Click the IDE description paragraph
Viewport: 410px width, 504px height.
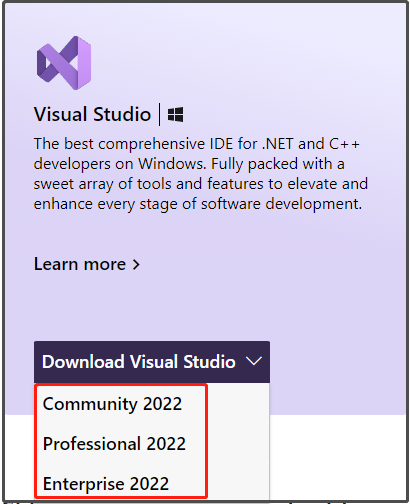click(201, 174)
